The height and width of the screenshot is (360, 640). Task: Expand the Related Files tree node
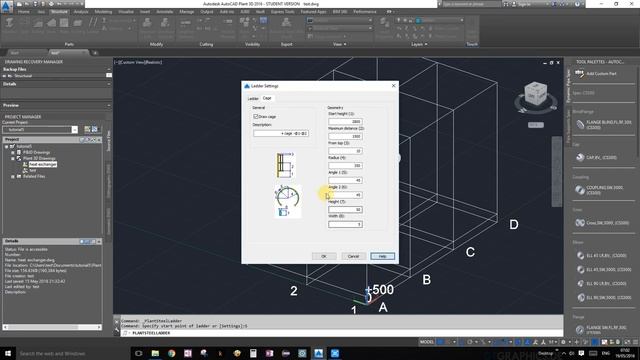coord(13,176)
